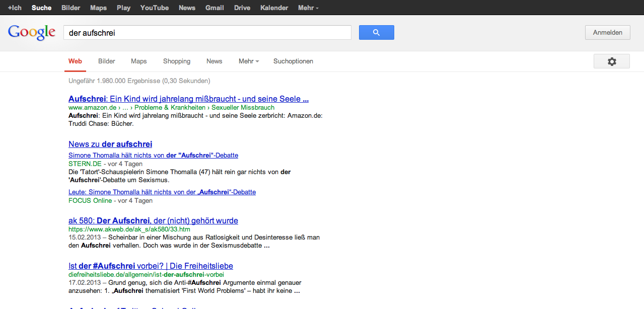644x309 pixels.
Task: Open the ak 580 Der Aufschrei result
Action: (153, 220)
